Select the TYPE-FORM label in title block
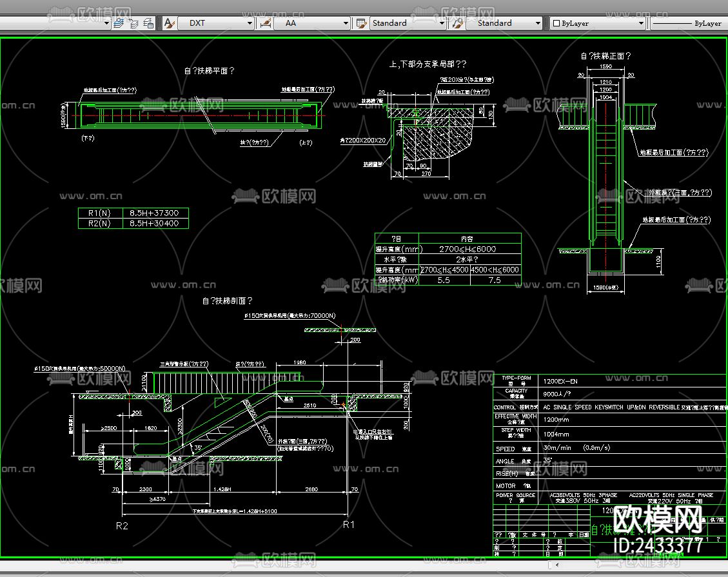This screenshot has width=728, height=577. click(x=516, y=378)
